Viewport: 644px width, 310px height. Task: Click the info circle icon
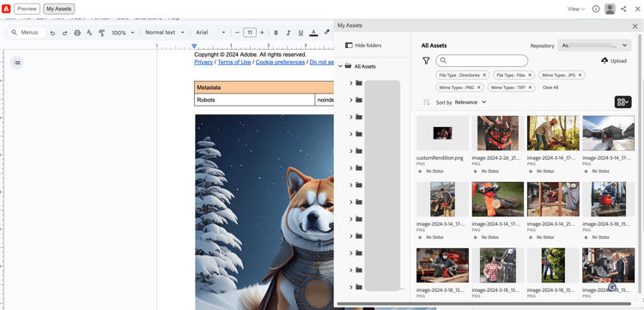tap(596, 9)
